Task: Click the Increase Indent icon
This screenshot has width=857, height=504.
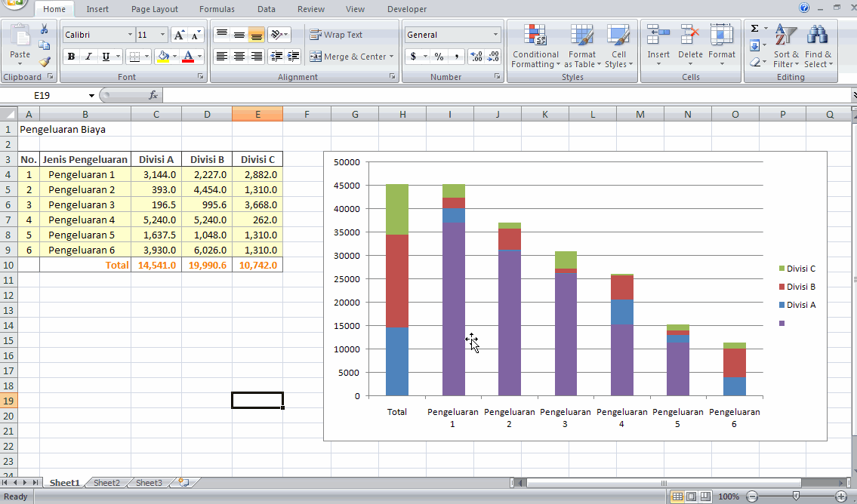Action: coord(293,57)
